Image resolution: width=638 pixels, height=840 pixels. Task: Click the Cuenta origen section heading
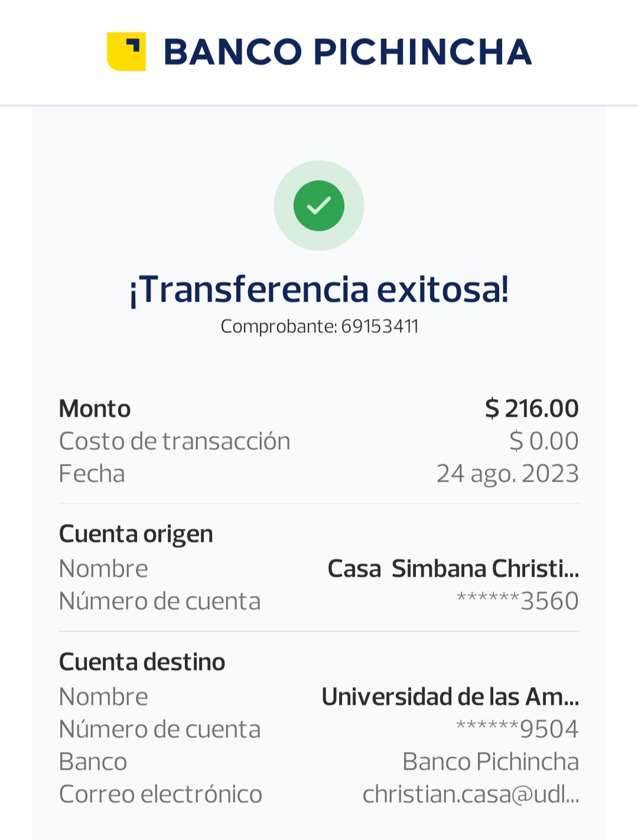coord(136,534)
